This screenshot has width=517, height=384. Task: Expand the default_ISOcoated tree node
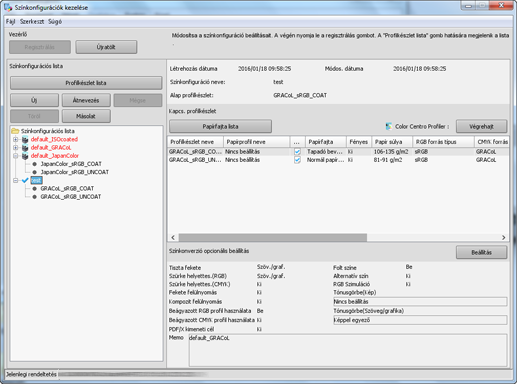16,139
